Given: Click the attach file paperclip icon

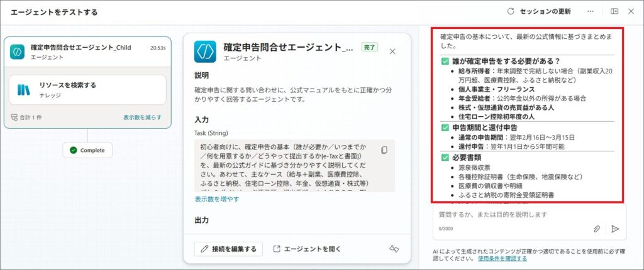Looking at the screenshot, I should [x=597, y=229].
